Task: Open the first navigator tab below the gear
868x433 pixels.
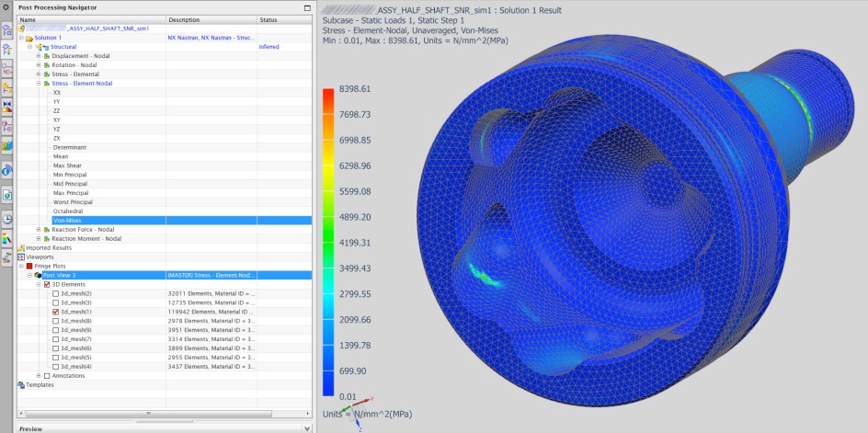Action: point(7,30)
